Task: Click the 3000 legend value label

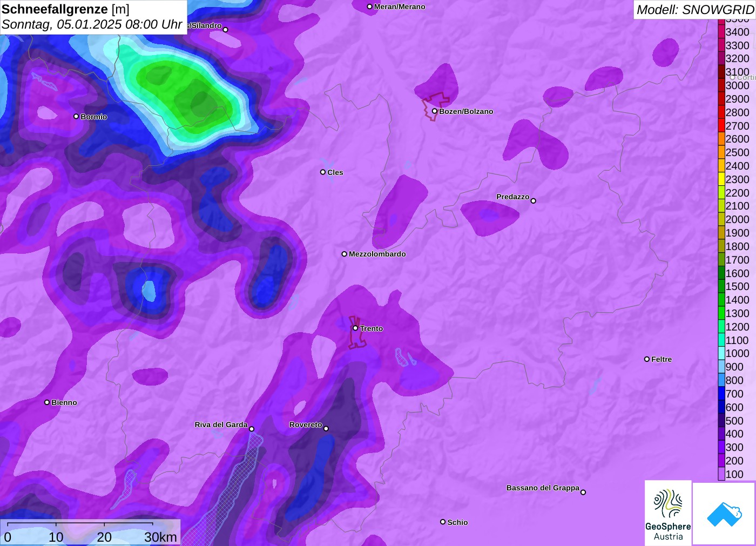Action: pyautogui.click(x=738, y=85)
